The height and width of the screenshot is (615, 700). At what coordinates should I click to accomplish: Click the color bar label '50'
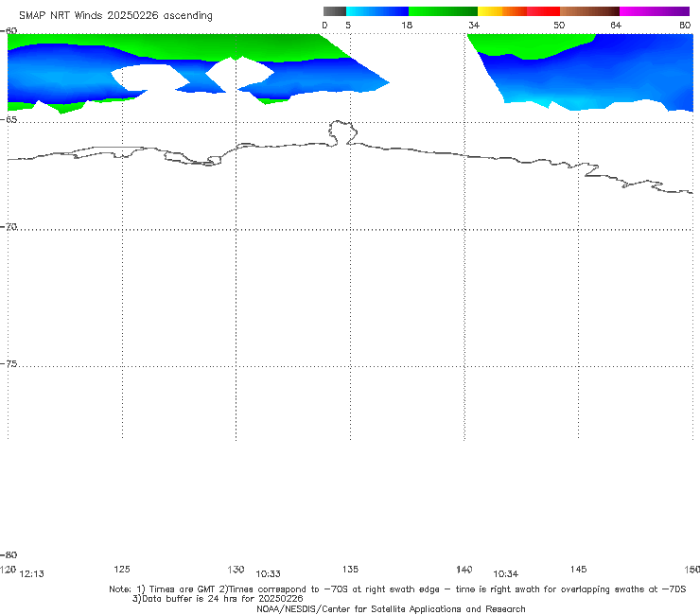559,25
